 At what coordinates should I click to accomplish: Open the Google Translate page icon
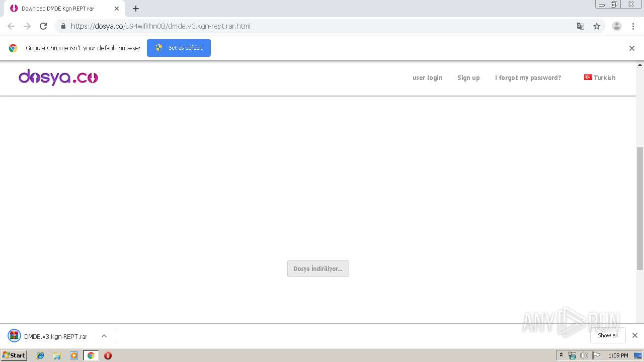tap(581, 26)
